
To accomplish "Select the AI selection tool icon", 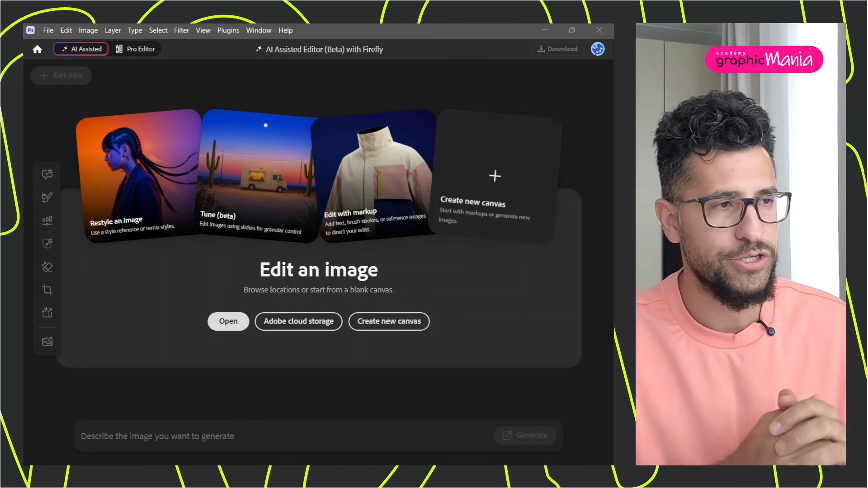I will coord(47,244).
